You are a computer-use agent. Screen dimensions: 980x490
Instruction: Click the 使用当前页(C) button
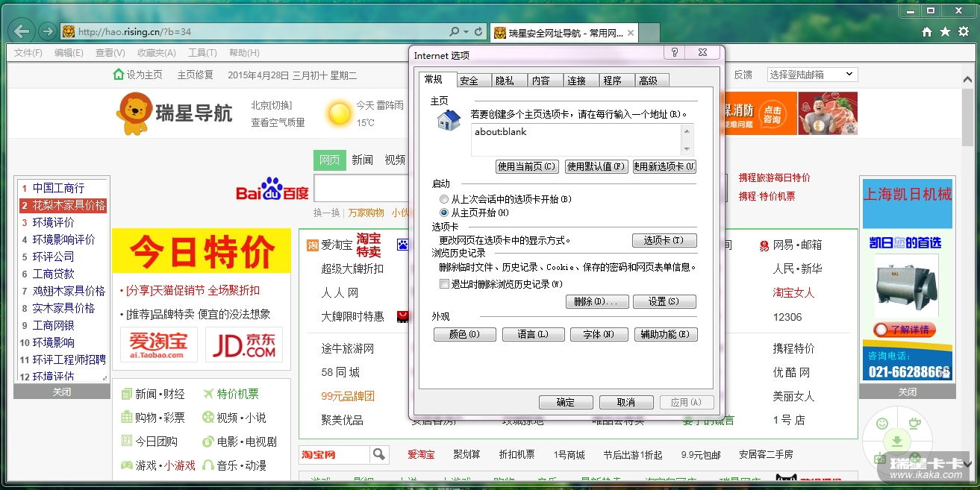pos(527,167)
